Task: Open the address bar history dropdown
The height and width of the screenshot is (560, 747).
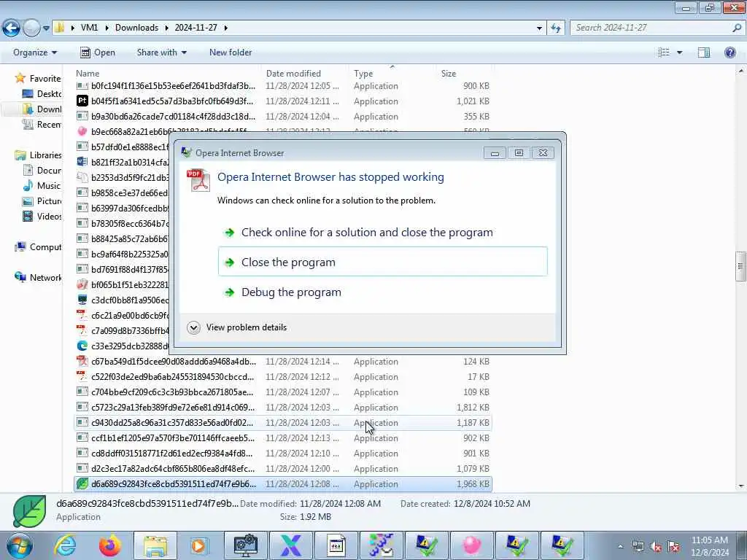Action: click(x=539, y=28)
